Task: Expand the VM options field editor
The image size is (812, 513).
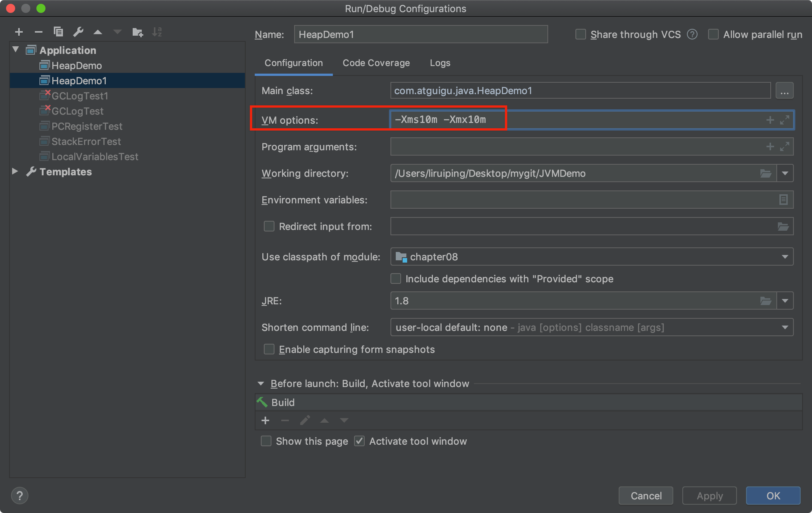Action: pyautogui.click(x=785, y=120)
